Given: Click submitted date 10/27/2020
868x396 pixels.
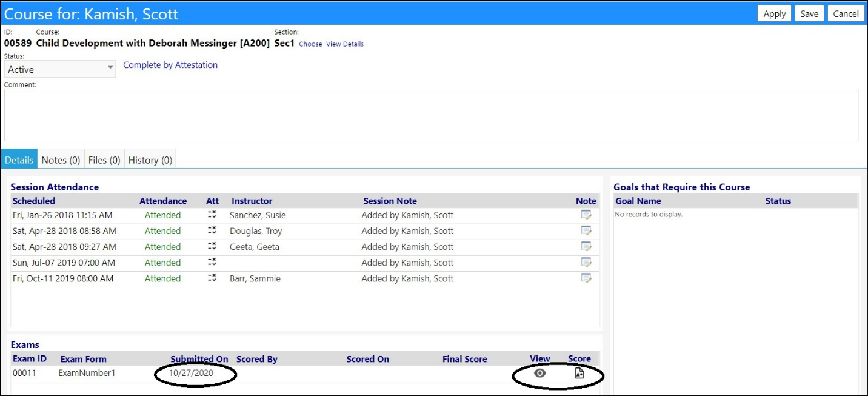Looking at the screenshot, I should 191,373.
